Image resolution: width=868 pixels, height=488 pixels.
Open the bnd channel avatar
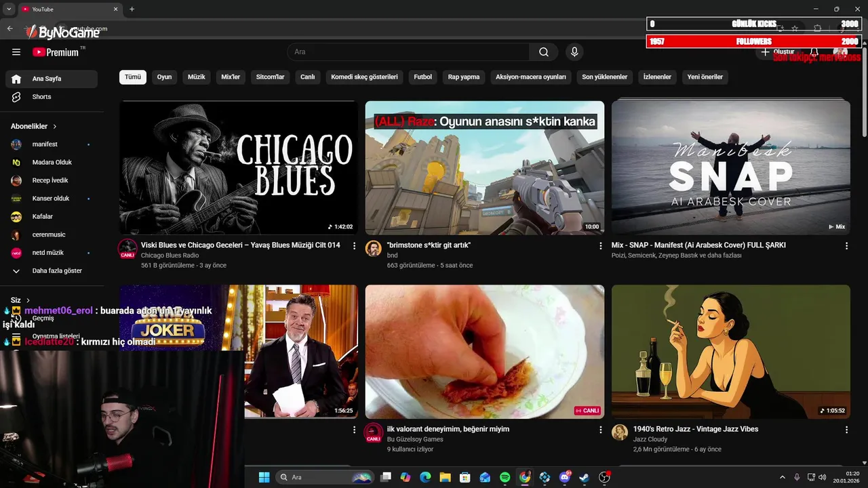(374, 249)
